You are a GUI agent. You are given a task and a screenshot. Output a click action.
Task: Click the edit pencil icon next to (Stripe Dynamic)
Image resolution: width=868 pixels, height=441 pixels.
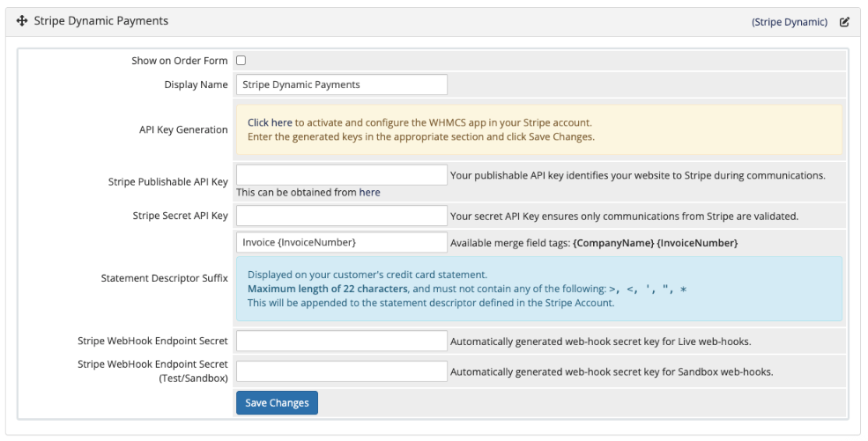[844, 22]
